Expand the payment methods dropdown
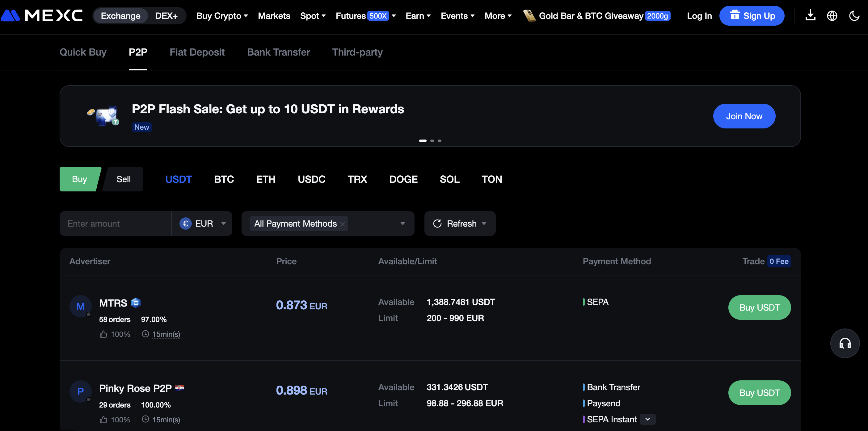Image resolution: width=868 pixels, height=431 pixels. point(402,224)
